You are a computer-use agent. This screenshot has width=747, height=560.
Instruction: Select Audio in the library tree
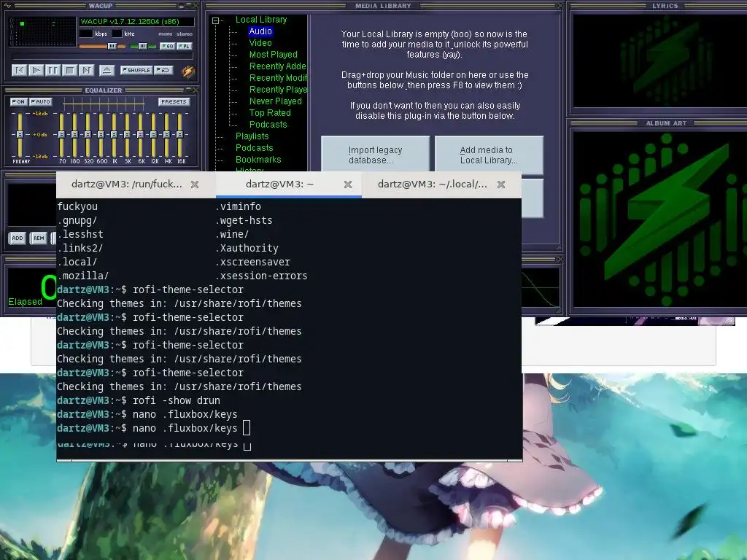click(260, 31)
